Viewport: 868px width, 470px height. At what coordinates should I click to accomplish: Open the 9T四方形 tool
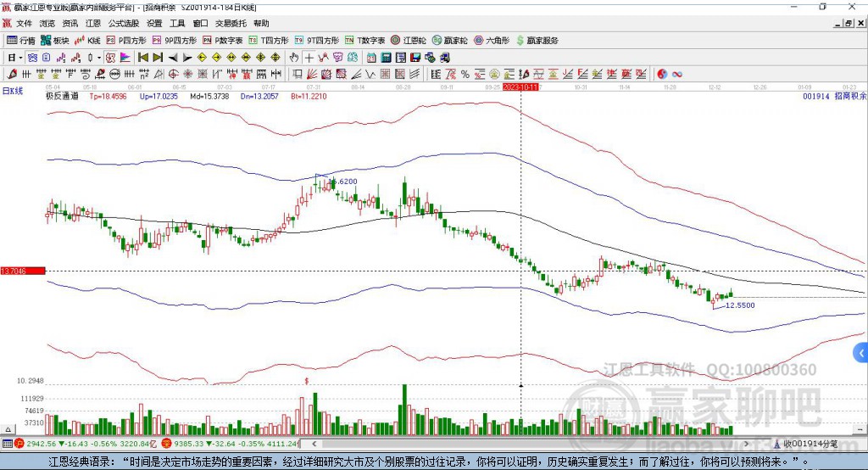pos(317,41)
